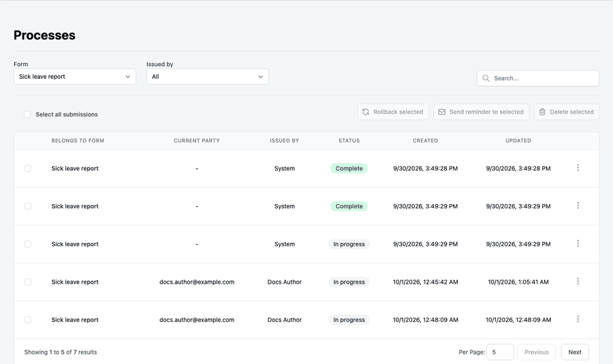This screenshot has width=613, height=364.
Task: Click the STATUS column header
Action: point(349,141)
